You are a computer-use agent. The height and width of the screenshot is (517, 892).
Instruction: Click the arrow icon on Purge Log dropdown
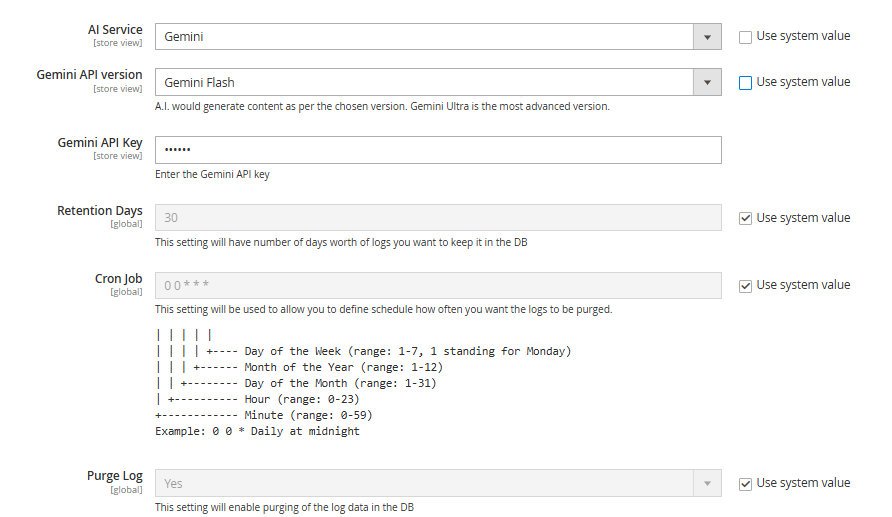tap(707, 484)
